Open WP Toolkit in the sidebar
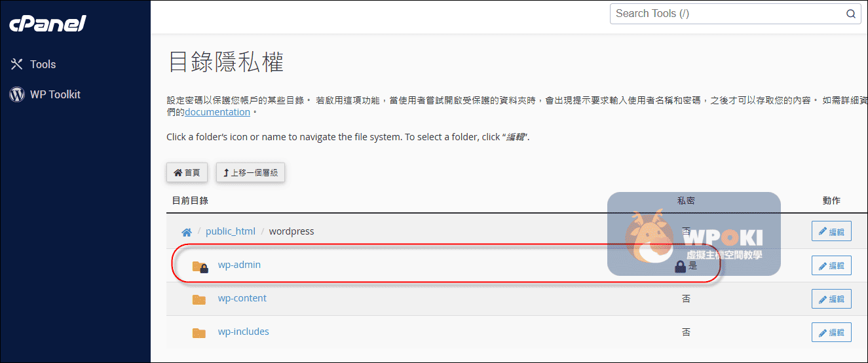 click(x=55, y=94)
